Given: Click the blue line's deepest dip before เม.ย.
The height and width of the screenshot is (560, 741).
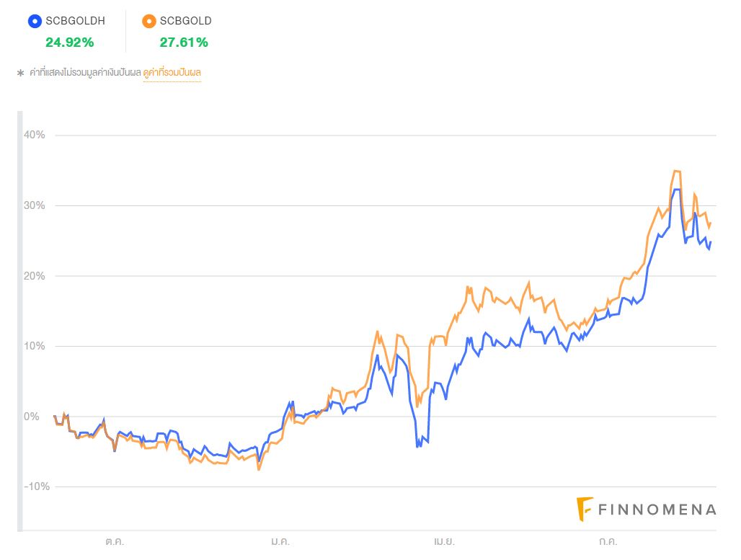Looking at the screenshot, I should click(417, 447).
